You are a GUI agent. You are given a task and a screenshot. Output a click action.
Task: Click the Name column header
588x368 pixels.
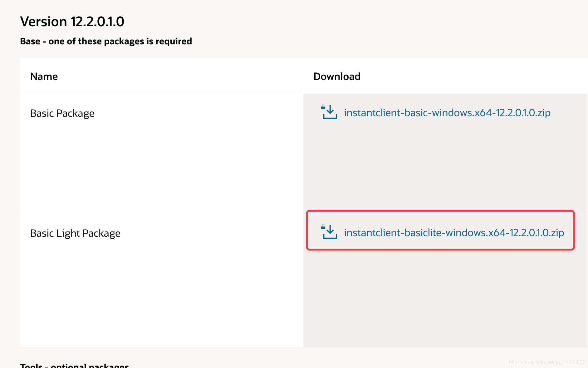click(x=44, y=77)
